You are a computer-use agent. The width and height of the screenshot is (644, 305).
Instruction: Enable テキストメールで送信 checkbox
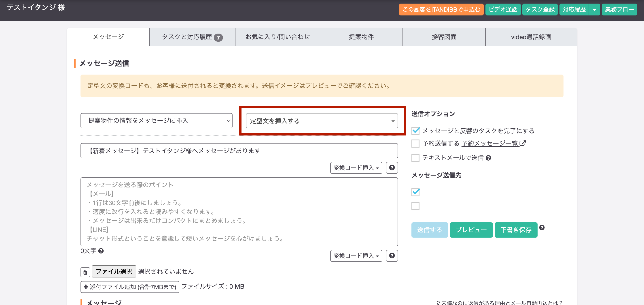pos(415,158)
